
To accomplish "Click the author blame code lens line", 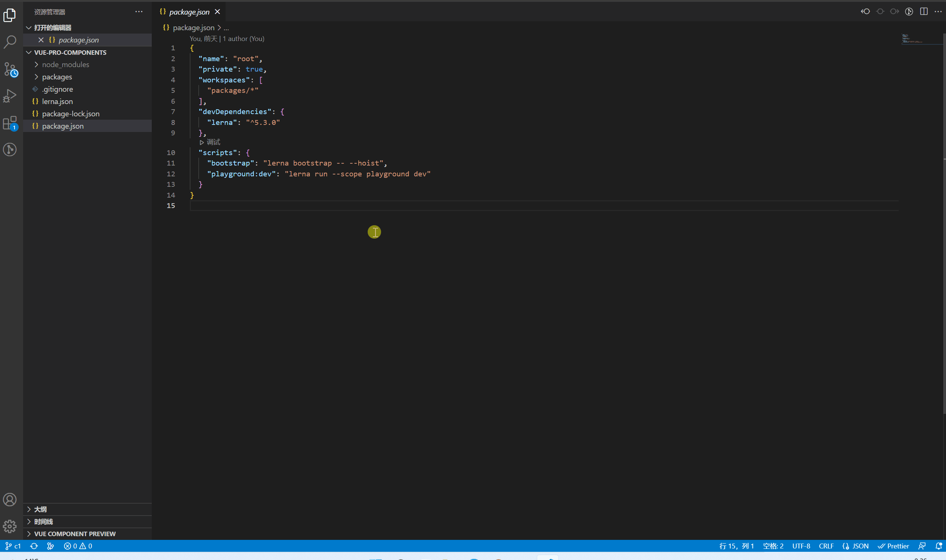I will [x=227, y=38].
